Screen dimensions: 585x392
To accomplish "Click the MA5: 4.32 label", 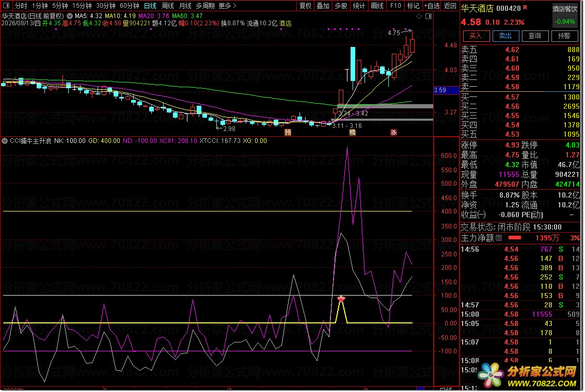I will click(x=88, y=16).
